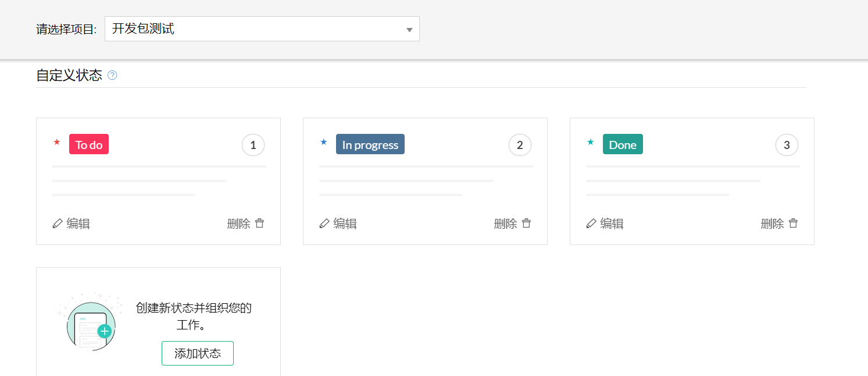Click the project dropdown arrow
This screenshot has width=868, height=376.
tap(409, 30)
